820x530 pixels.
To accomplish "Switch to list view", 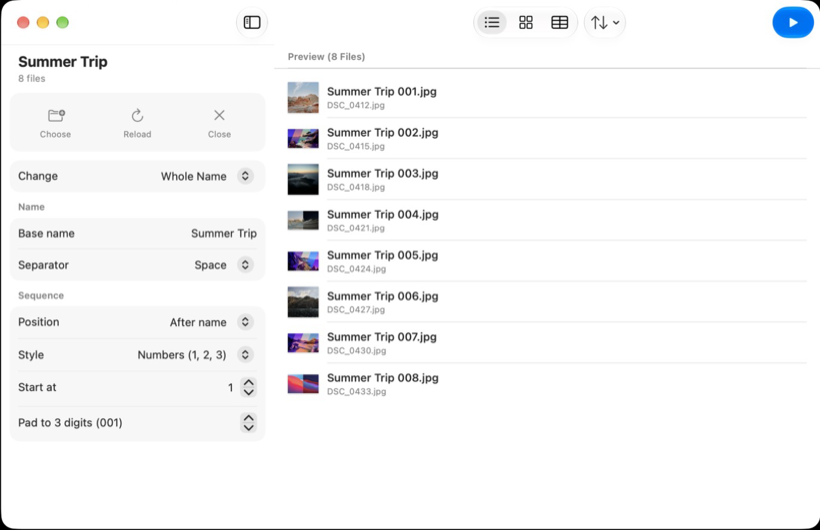I will (492, 22).
